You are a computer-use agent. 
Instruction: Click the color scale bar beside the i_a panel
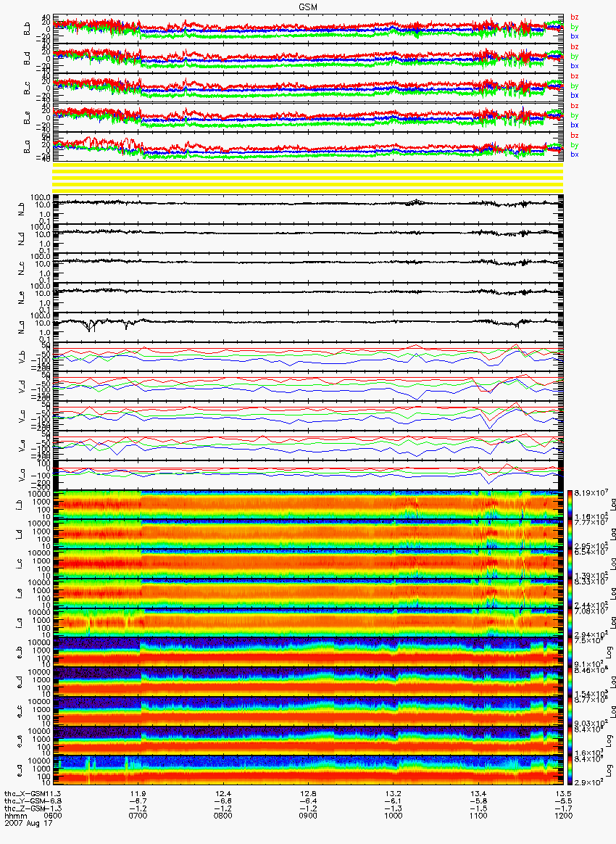[x=570, y=624]
